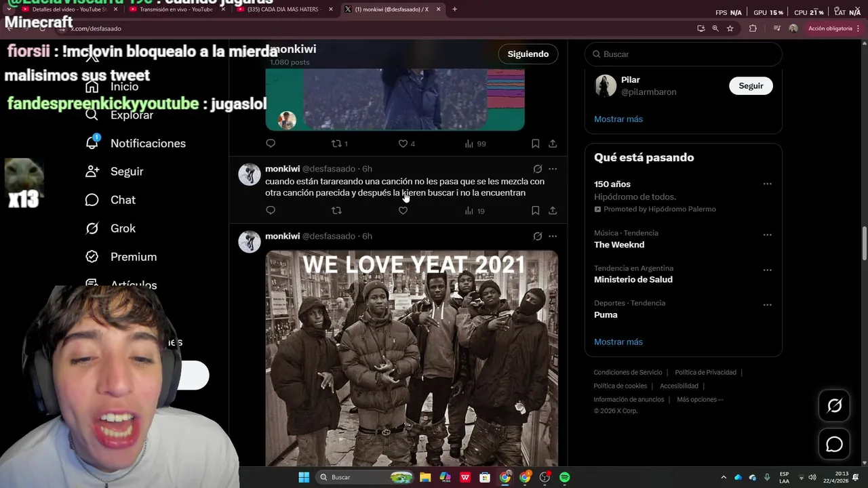Follow Pilar with the Seguir button
The width and height of the screenshot is (868, 488).
pyautogui.click(x=751, y=86)
